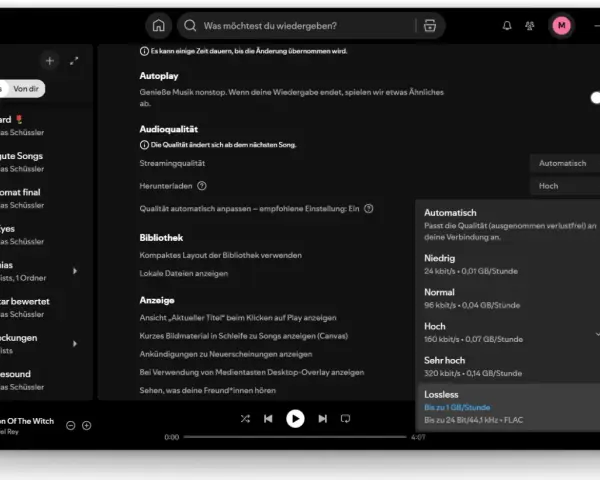Select Niedrig 24 kbit/s option
Screen dimensions: 600x480
click(x=509, y=264)
